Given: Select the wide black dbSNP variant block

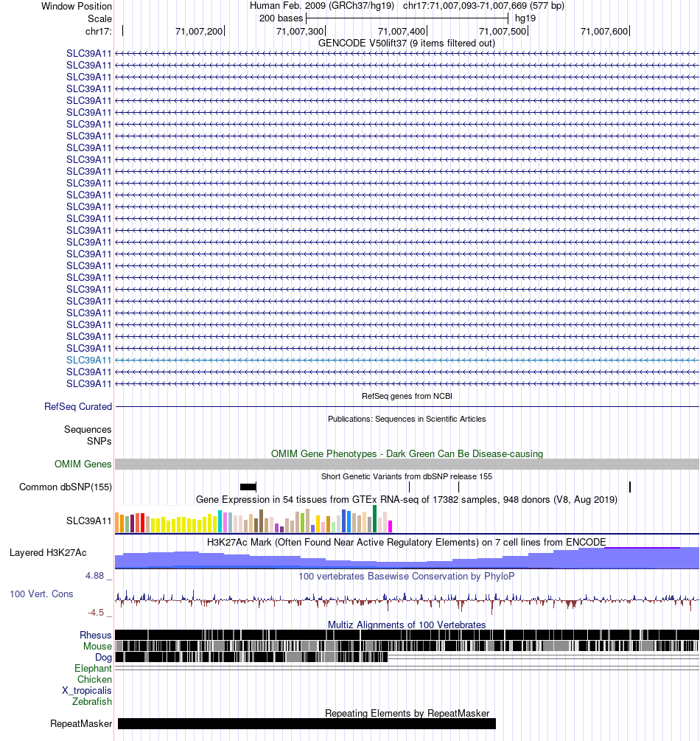Looking at the screenshot, I should [248, 487].
